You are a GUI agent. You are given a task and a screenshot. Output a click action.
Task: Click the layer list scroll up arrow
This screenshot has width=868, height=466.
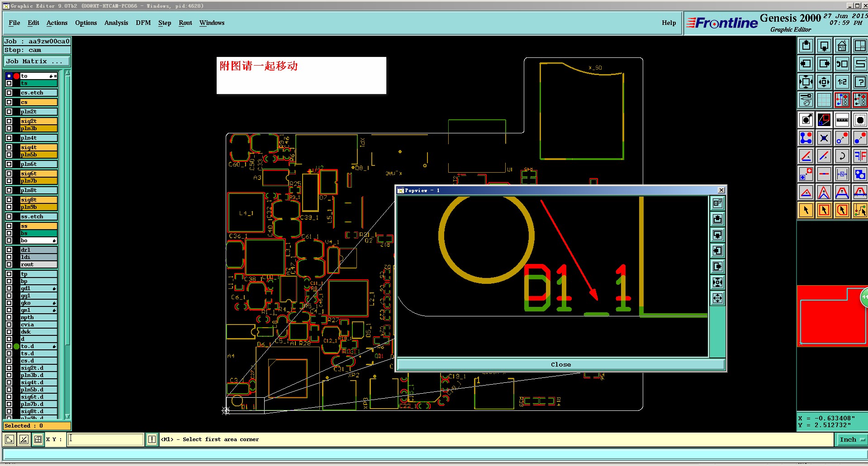68,73
